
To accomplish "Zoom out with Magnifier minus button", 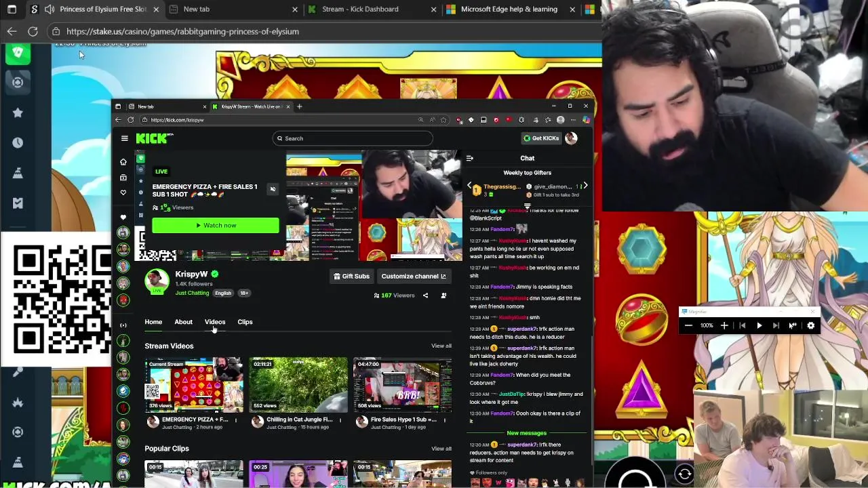I will (x=688, y=326).
